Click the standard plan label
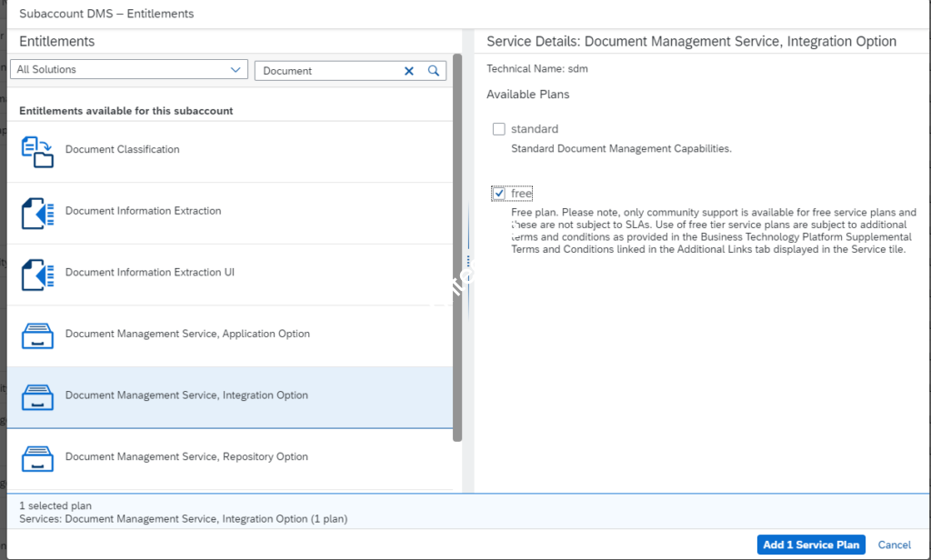 point(535,129)
